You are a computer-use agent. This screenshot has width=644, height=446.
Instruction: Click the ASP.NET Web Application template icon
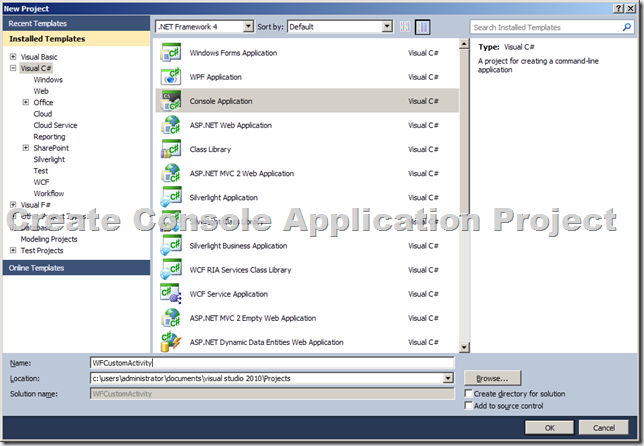point(171,125)
